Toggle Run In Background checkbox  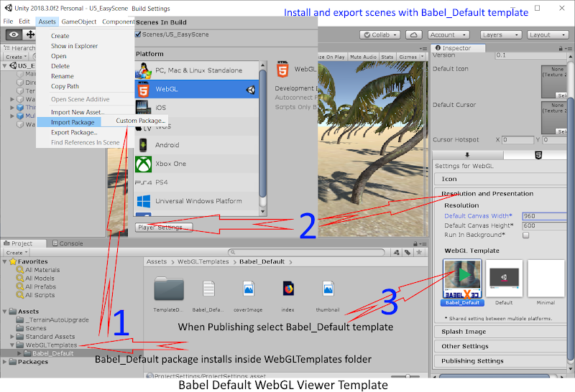coord(526,235)
